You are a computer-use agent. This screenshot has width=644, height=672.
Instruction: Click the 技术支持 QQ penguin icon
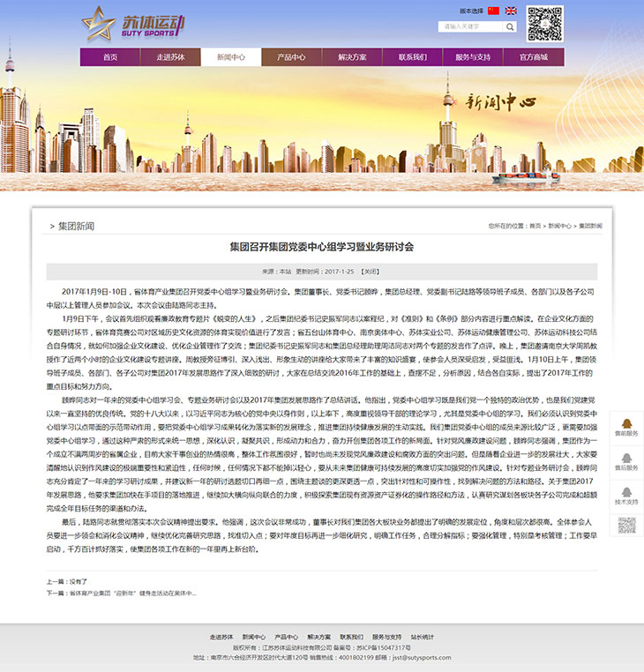point(627,492)
